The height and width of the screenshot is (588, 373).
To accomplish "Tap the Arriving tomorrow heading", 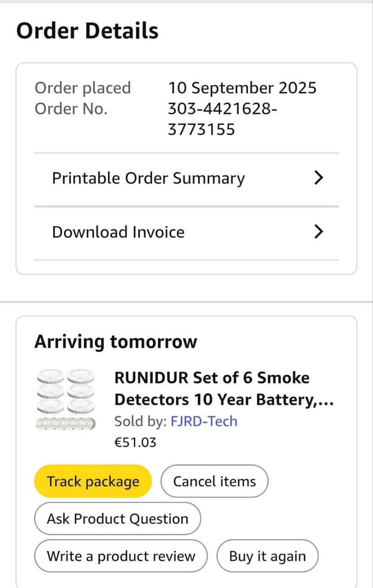I will pyautogui.click(x=116, y=342).
